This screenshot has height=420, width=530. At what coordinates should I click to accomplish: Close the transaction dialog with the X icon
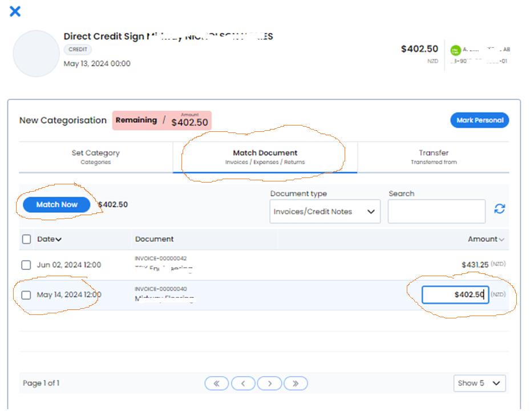click(x=15, y=11)
